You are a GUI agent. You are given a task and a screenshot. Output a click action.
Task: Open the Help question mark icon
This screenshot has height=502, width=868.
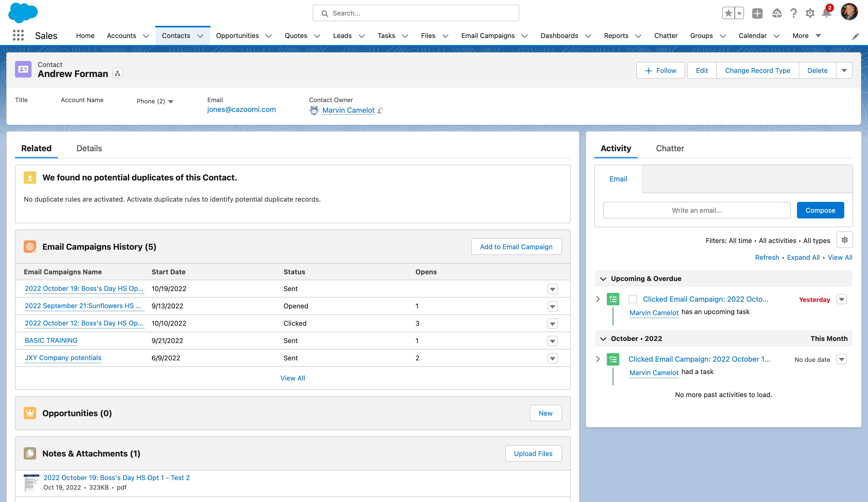click(x=794, y=13)
